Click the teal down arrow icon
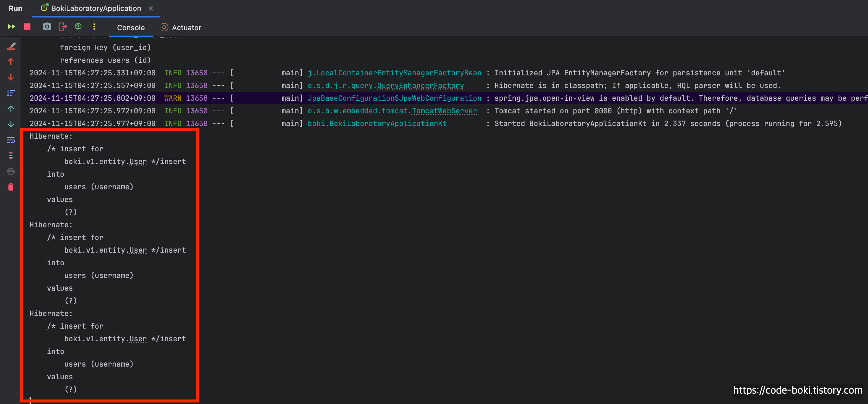The width and height of the screenshot is (868, 404). click(11, 124)
